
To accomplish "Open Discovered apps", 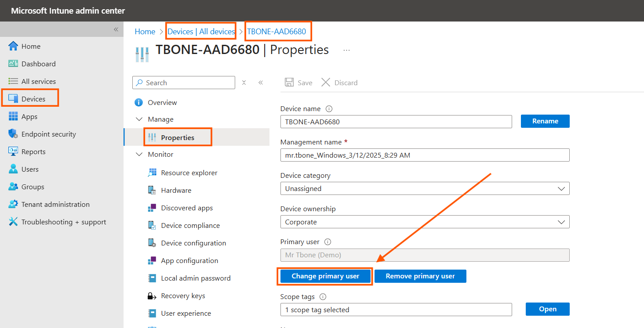I will tap(187, 208).
